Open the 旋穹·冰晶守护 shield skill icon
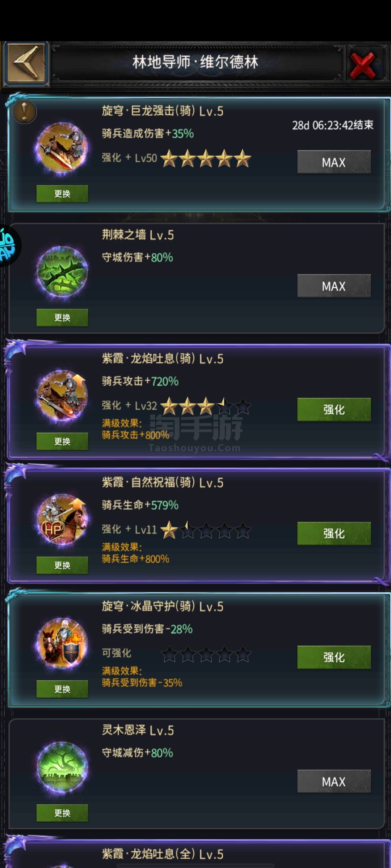 pos(62,644)
